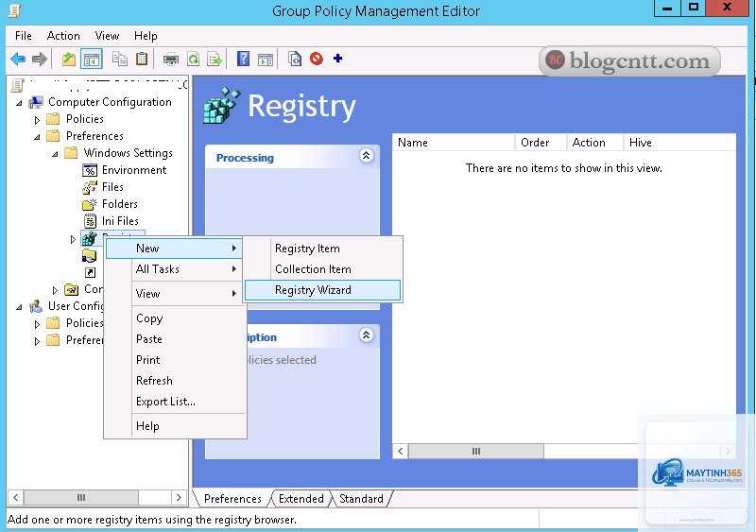Image resolution: width=756 pixels, height=532 pixels.
Task: Click the tree pane scroll-right arrow
Action: pyautogui.click(x=179, y=497)
